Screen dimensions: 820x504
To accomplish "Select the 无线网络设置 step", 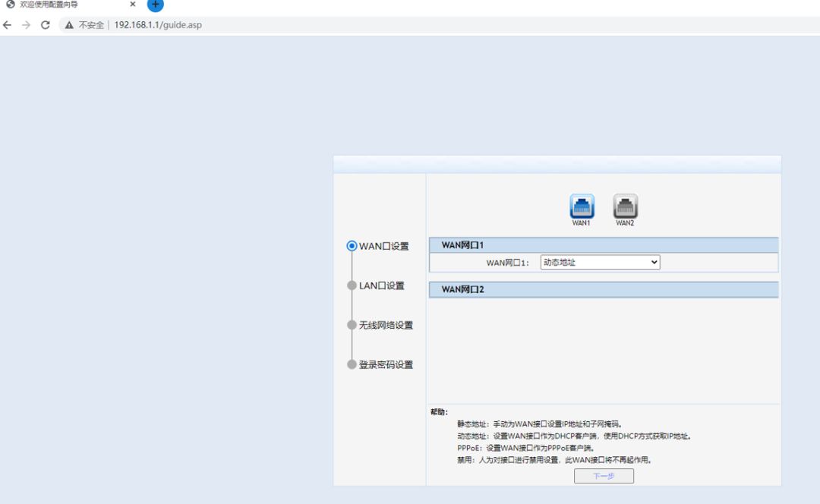I will pyautogui.click(x=380, y=325).
